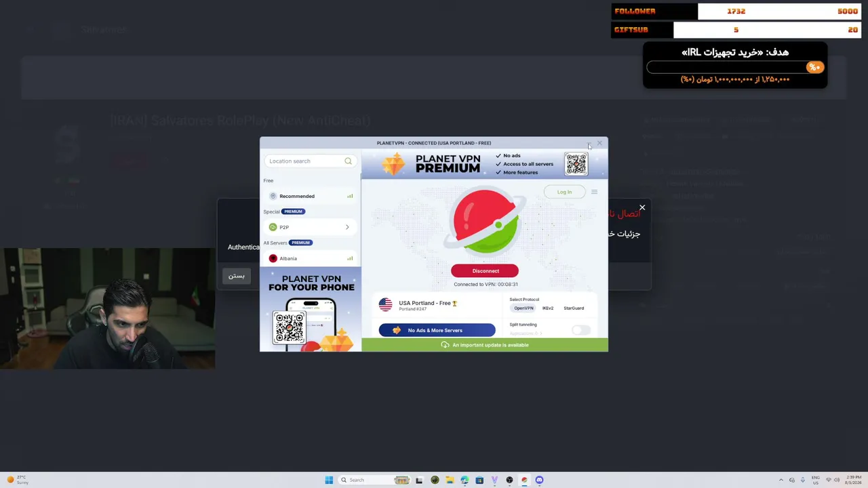The width and height of the screenshot is (868, 488).
Task: Click the USA Portland - Free location
Action: 428,303
